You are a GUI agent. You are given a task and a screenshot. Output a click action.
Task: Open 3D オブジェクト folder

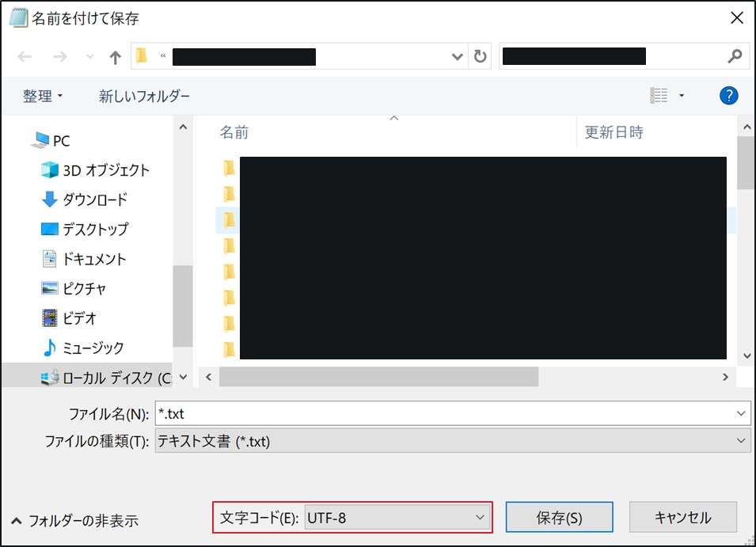pos(106,170)
